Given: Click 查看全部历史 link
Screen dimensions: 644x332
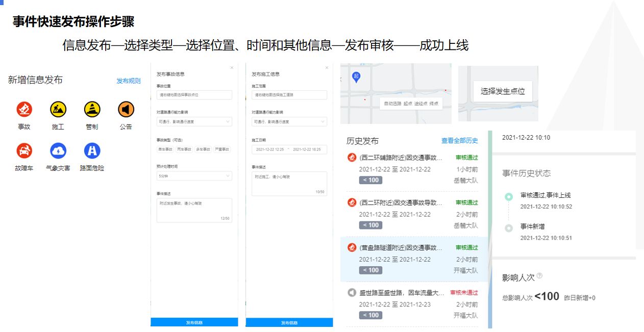Looking at the screenshot, I should (459, 141).
